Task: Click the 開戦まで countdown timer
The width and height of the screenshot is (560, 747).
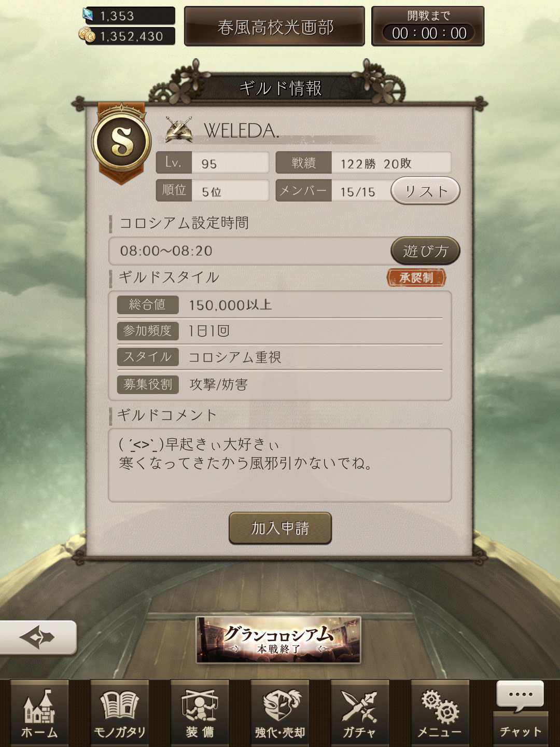Action: [x=428, y=26]
